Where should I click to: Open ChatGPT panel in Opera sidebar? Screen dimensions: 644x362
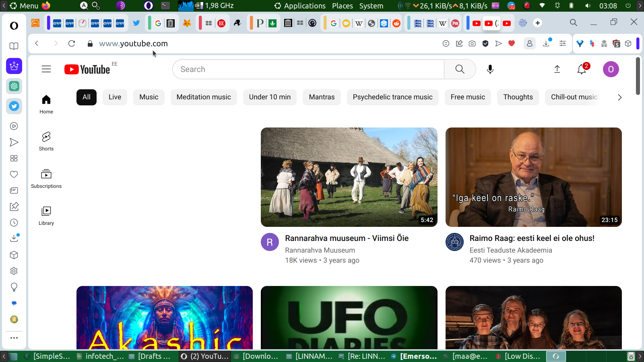point(14,86)
